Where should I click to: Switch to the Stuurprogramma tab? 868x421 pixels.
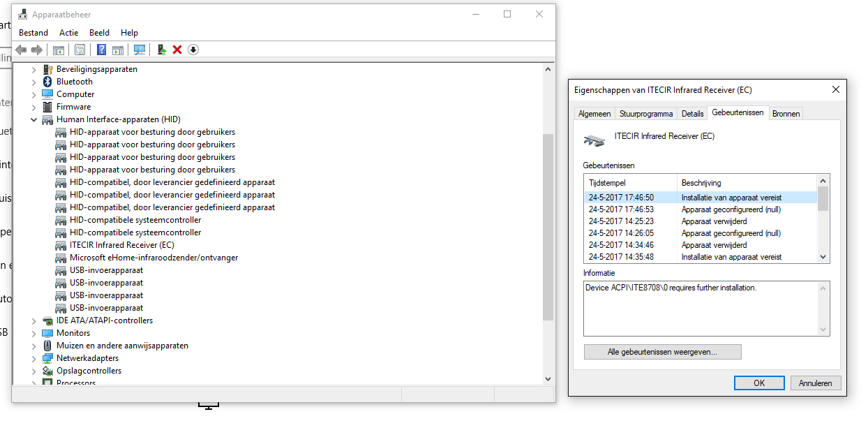coord(646,114)
